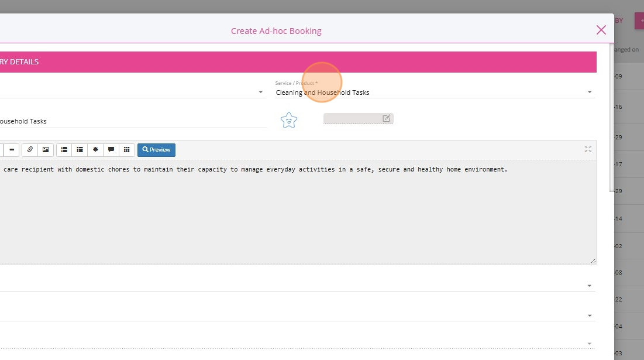The width and height of the screenshot is (644, 360).
Task: Click the edit pencil icon on grey field
Action: (x=386, y=118)
